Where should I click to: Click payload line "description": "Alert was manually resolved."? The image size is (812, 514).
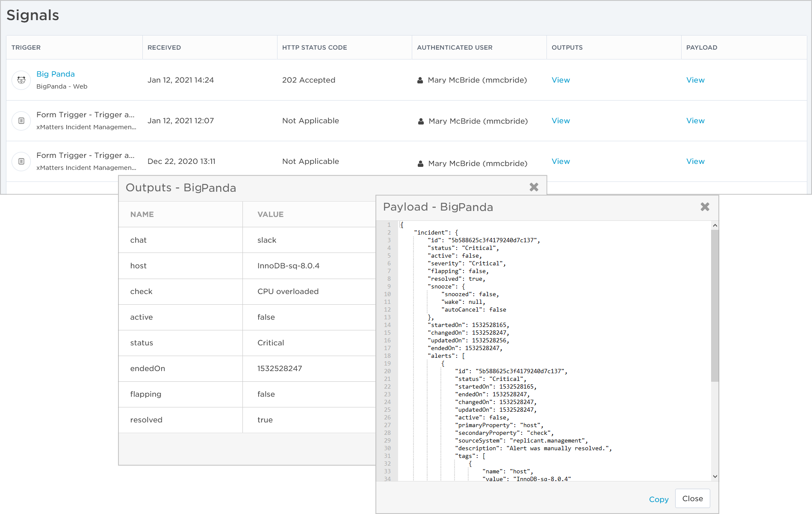coord(533,448)
